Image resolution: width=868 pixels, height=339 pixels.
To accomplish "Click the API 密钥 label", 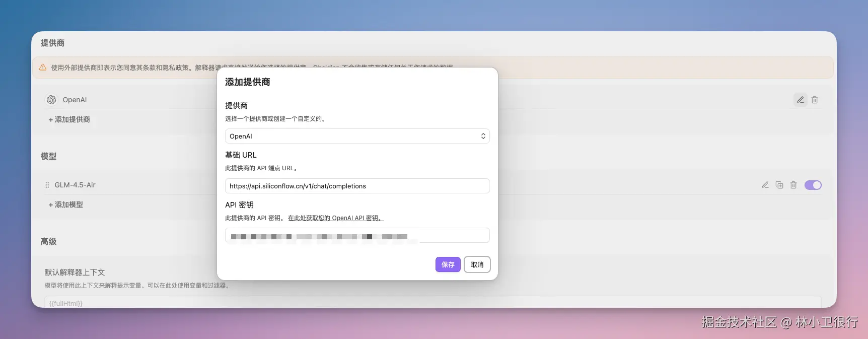I will coord(239,205).
